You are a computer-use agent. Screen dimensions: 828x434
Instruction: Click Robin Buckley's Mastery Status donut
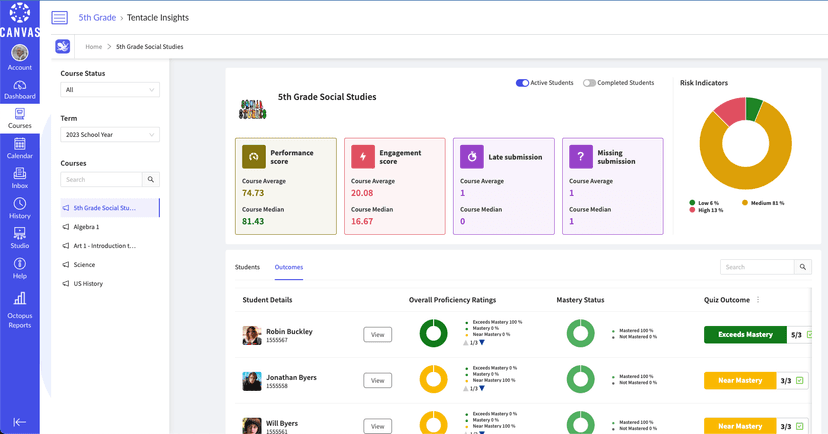click(580, 333)
